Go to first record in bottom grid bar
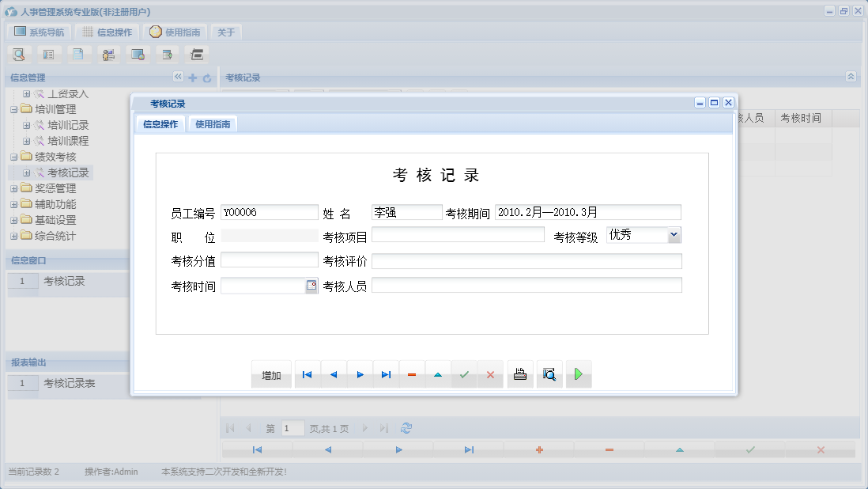Screen dimensions: 868x489 click(x=257, y=449)
